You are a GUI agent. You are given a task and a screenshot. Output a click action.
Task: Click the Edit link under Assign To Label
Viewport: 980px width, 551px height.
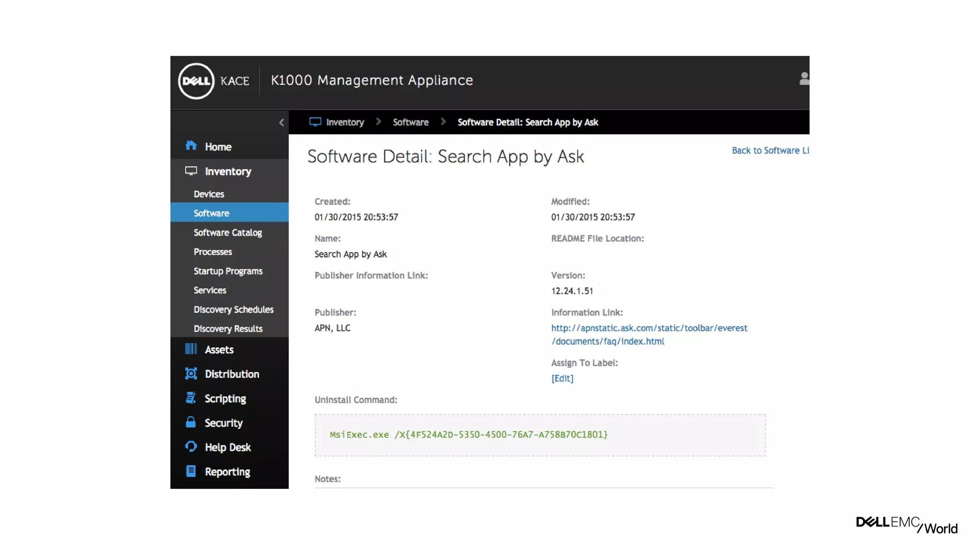point(562,378)
